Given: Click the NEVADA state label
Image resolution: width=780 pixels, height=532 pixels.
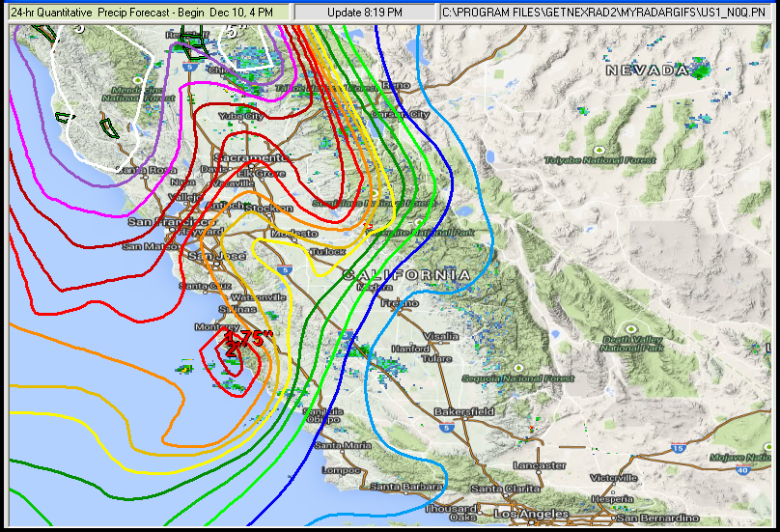Looking at the screenshot, I should point(645,70).
